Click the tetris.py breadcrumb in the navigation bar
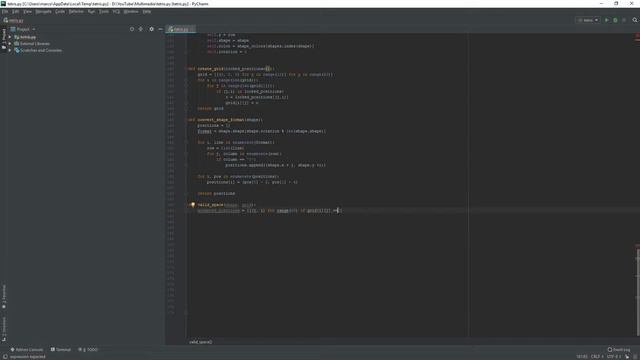Image resolution: width=640 pixels, height=360 pixels. tap(13, 20)
